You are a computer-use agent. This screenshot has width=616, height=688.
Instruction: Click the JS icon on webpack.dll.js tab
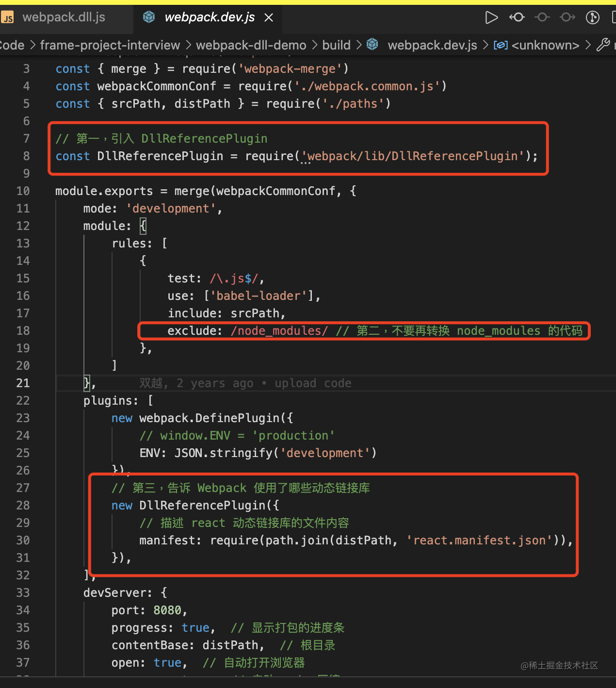point(8,18)
